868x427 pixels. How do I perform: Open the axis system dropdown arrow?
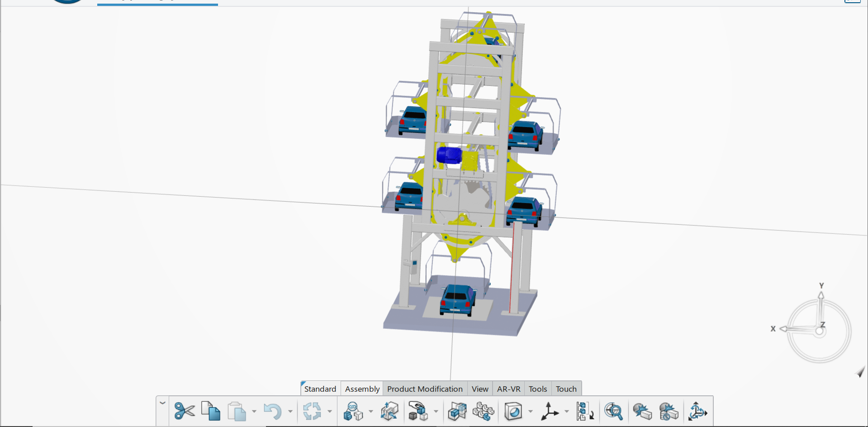tap(567, 412)
